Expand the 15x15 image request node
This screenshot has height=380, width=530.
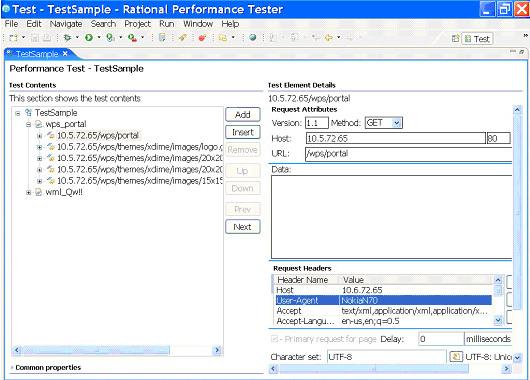pos(40,181)
